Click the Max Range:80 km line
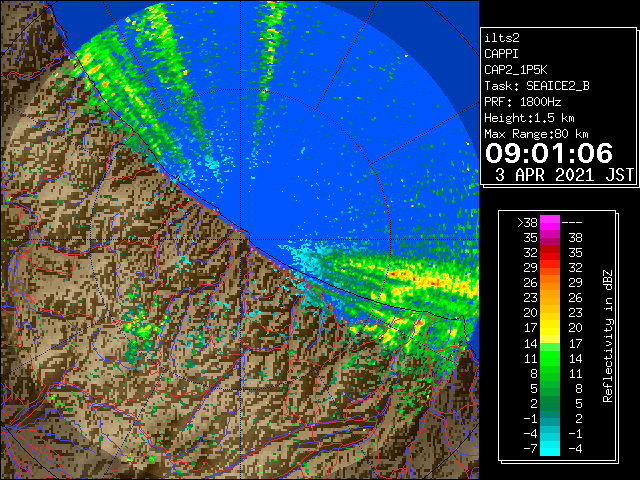Image resolution: width=640 pixels, height=480 pixels. (536, 134)
